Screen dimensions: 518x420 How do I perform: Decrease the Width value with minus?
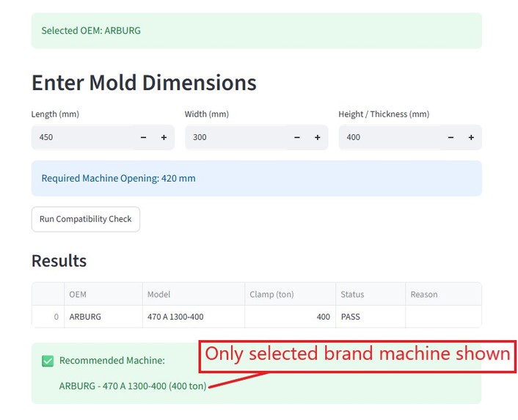[x=297, y=137]
